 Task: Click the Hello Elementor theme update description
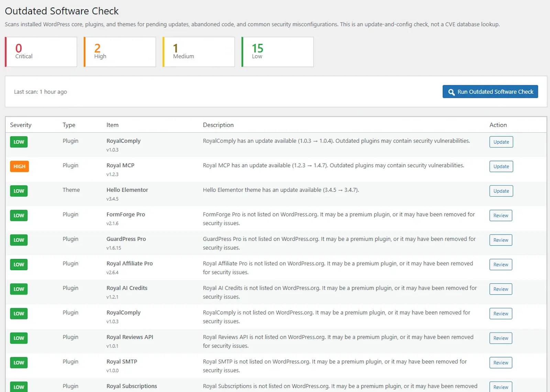281,190
